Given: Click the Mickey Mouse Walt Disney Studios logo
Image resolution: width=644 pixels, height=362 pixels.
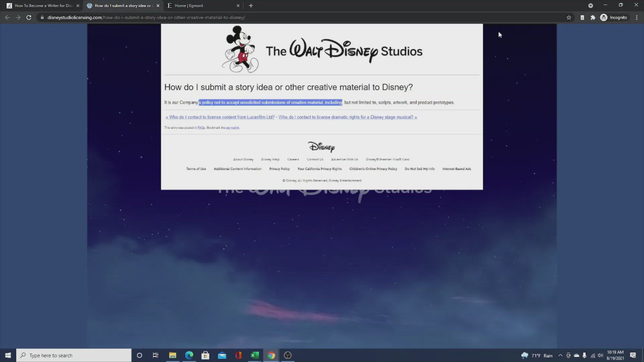Looking at the screenshot, I should (x=322, y=50).
